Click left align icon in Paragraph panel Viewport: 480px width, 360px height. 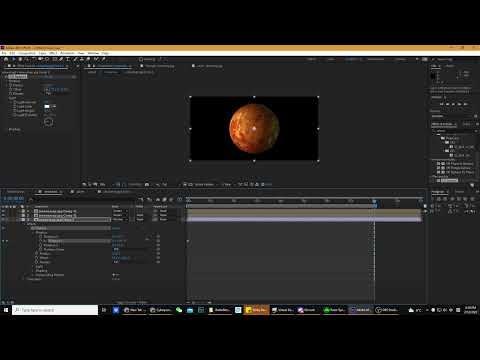tap(433, 199)
